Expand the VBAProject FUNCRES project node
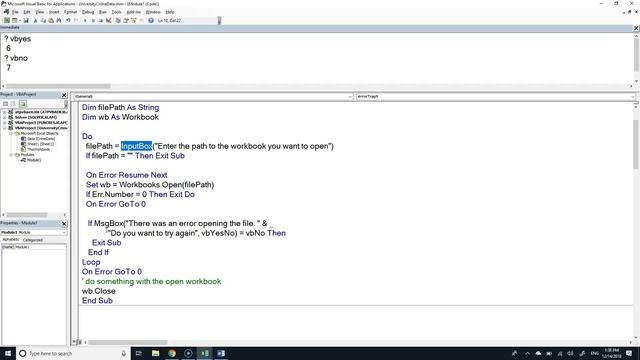Viewport: 640px width, 360px height. point(4,122)
